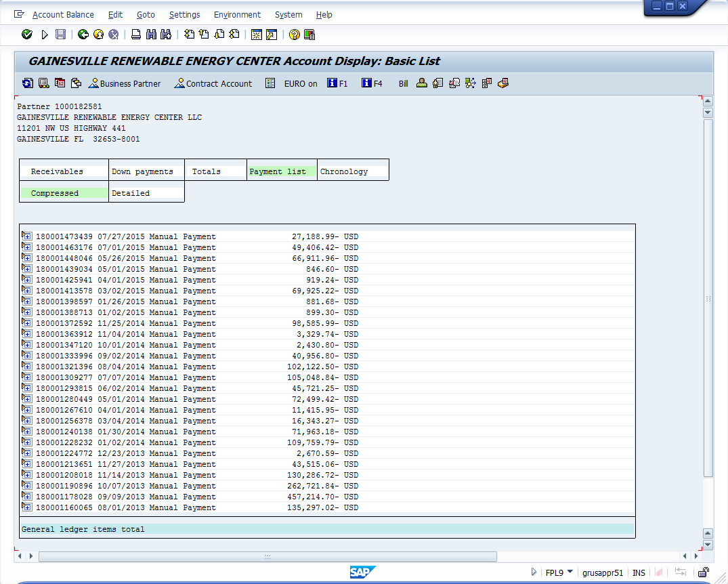This screenshot has width=728, height=584.
Task: Toggle the EURO on button
Action: point(300,84)
